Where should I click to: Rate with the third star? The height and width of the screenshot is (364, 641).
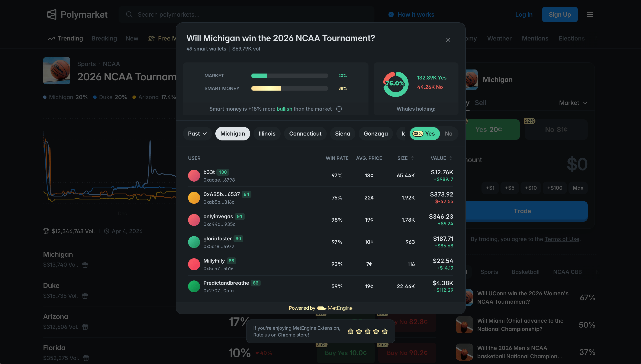pyautogui.click(x=367, y=332)
